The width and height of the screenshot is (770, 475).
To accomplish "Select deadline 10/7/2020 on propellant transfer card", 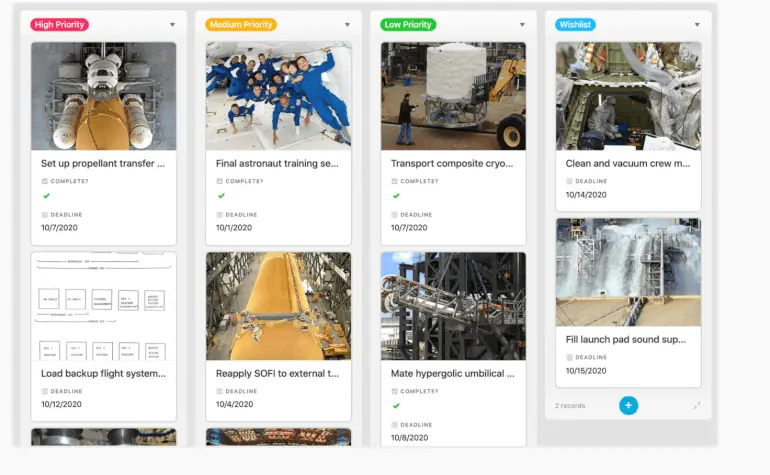I will click(59, 227).
